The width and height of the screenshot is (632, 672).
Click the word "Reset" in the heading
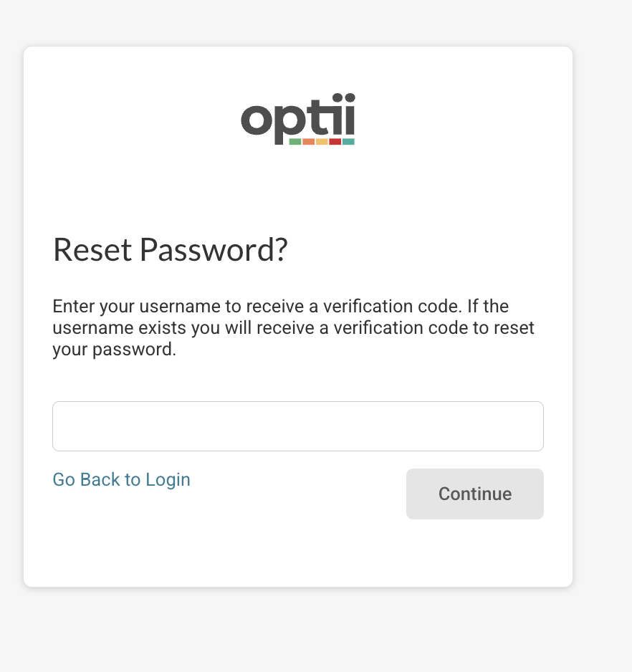pos(92,250)
